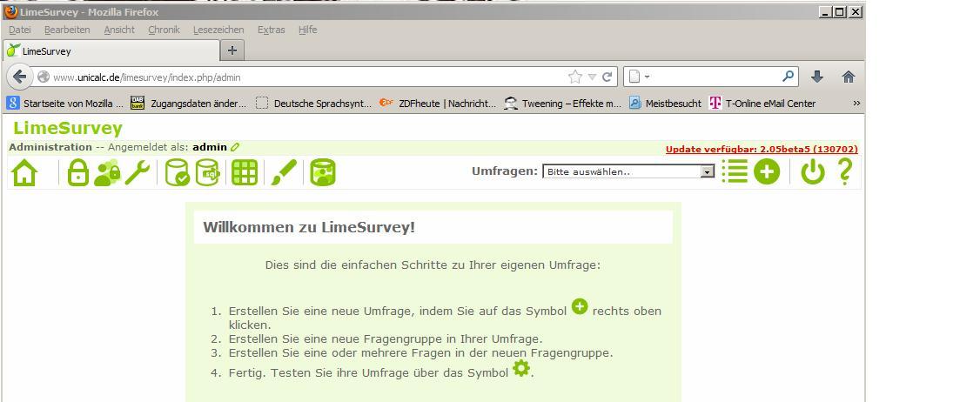
Task: Click search magnifier in search box
Action: point(789,77)
